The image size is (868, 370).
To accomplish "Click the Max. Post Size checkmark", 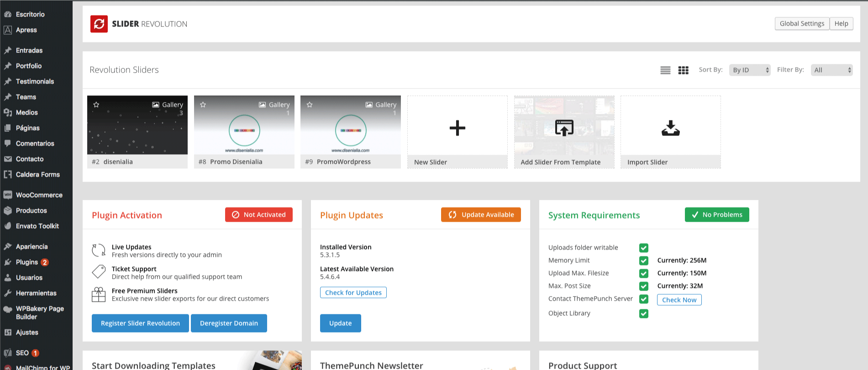I will (644, 286).
